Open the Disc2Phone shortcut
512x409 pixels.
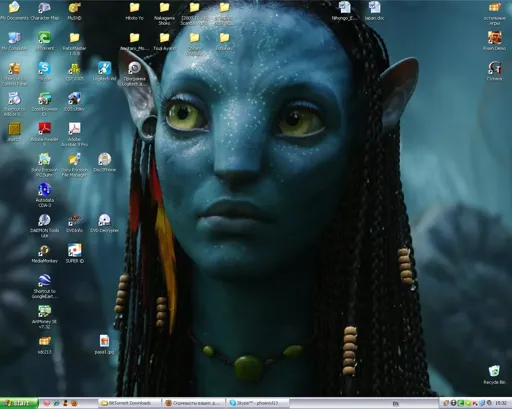tap(104, 163)
